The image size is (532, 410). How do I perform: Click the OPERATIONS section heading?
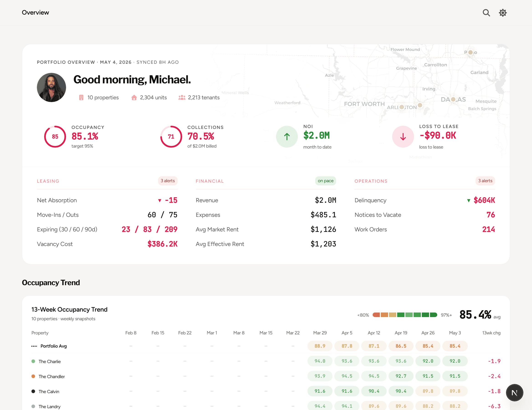(371, 181)
